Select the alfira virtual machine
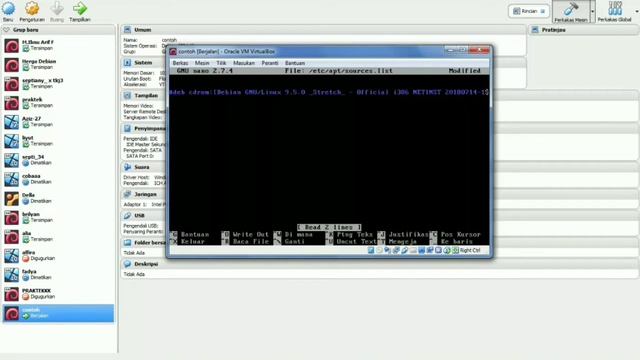Viewport: 640px width, 360px height. point(58,256)
